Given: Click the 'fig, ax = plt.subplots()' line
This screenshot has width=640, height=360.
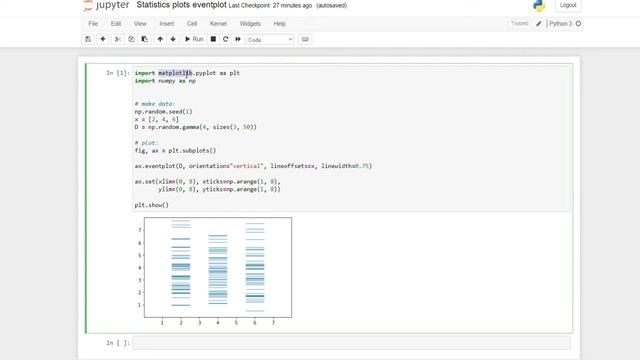Looking at the screenshot, I should pos(176,151).
